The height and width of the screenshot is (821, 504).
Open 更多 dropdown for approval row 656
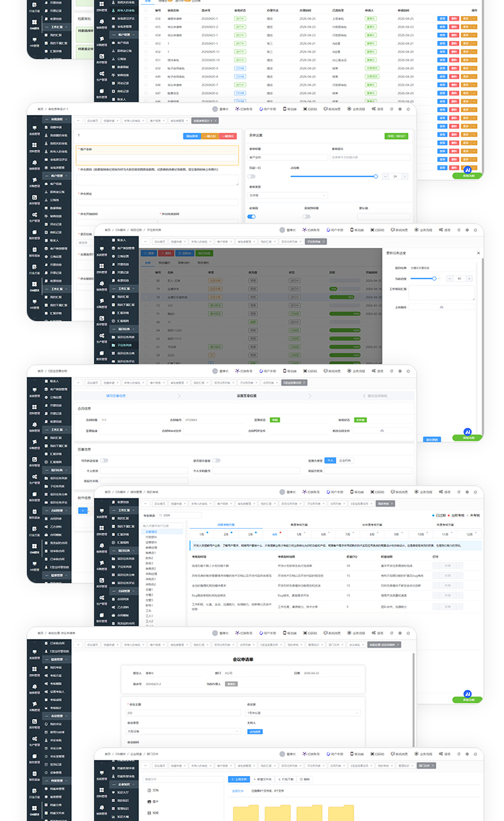[x=468, y=19]
